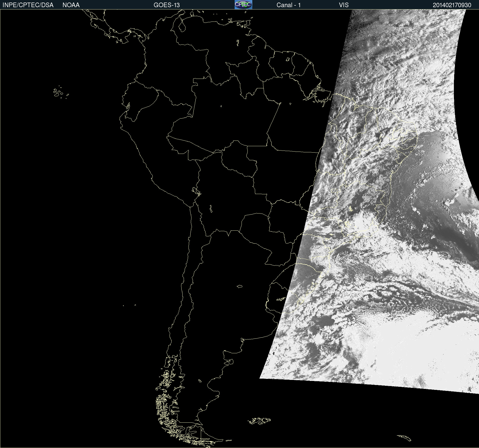Click the Canal - 1 label
The height and width of the screenshot is (448, 479).
pyautogui.click(x=288, y=5)
